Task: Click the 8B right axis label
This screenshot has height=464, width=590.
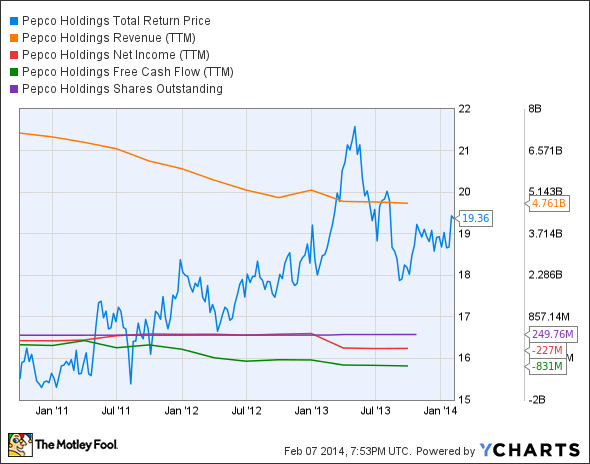Action: 535,109
